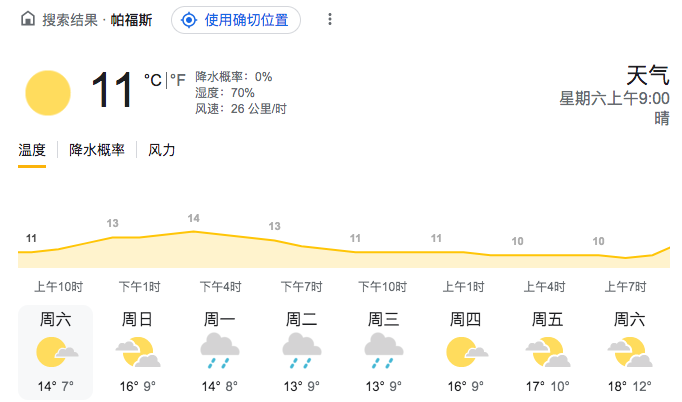Image resolution: width=682 pixels, height=402 pixels.
Task: Click the 14 peak on temperature graph
Action: 193,219
